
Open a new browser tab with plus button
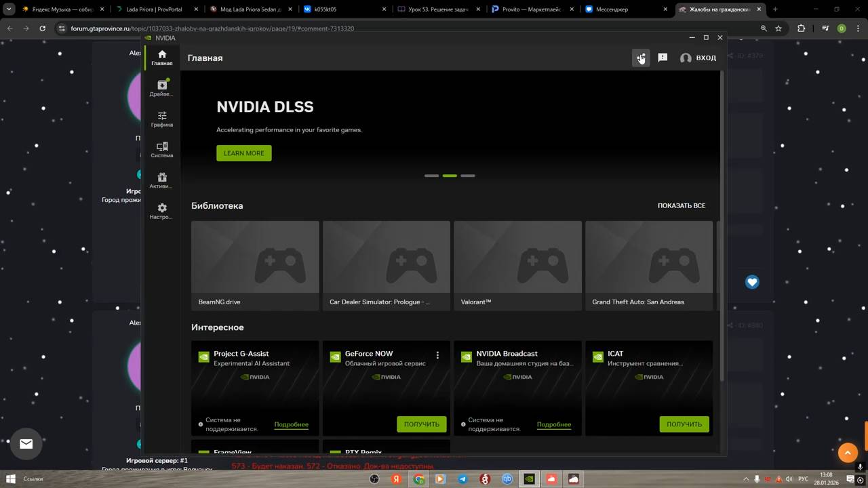pyautogui.click(x=775, y=9)
